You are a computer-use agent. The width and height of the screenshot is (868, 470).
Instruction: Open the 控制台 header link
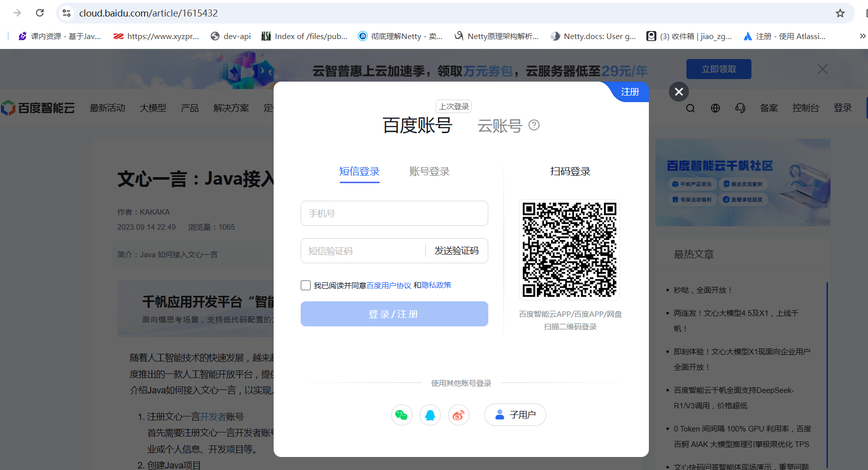(x=806, y=108)
